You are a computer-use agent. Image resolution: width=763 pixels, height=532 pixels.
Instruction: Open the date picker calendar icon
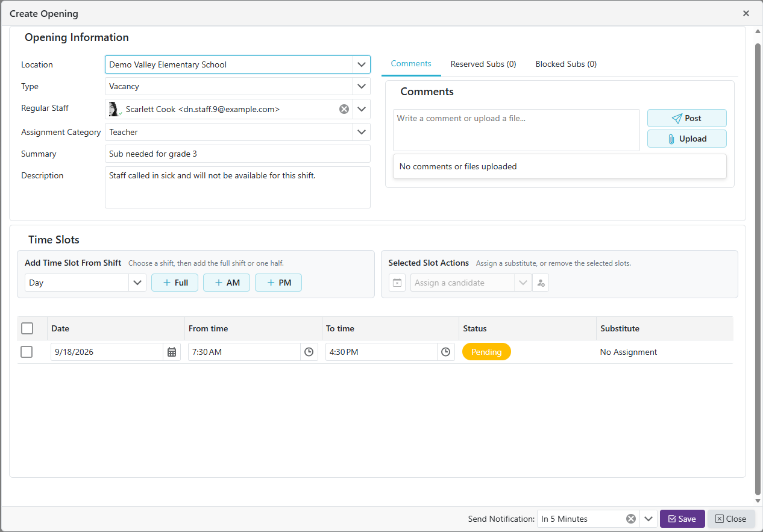click(172, 352)
